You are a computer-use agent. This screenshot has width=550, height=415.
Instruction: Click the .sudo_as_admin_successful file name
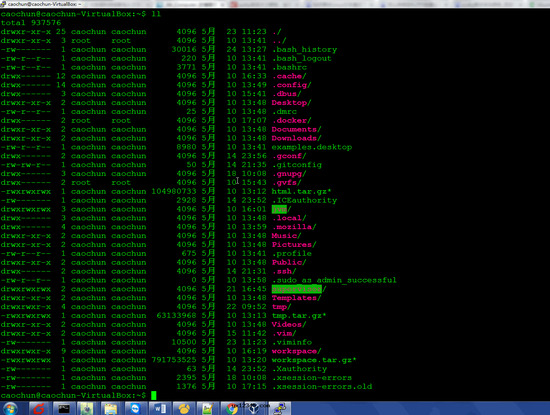pyautogui.click(x=334, y=280)
